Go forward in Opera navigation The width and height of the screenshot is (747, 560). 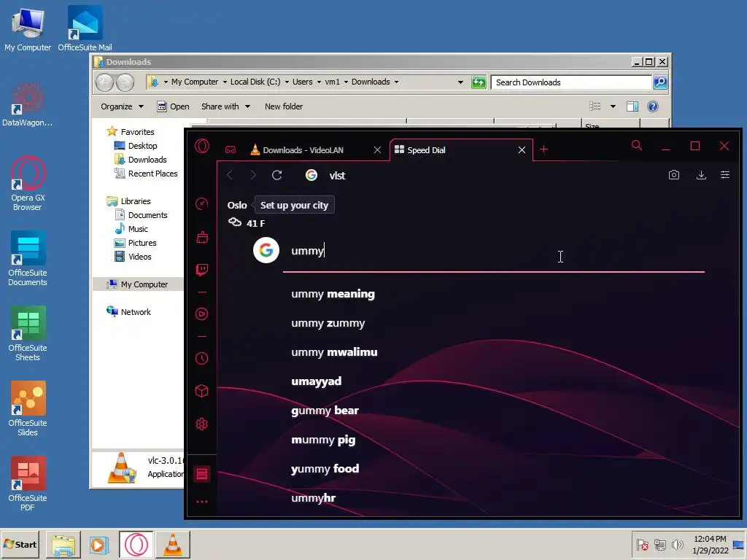(253, 175)
